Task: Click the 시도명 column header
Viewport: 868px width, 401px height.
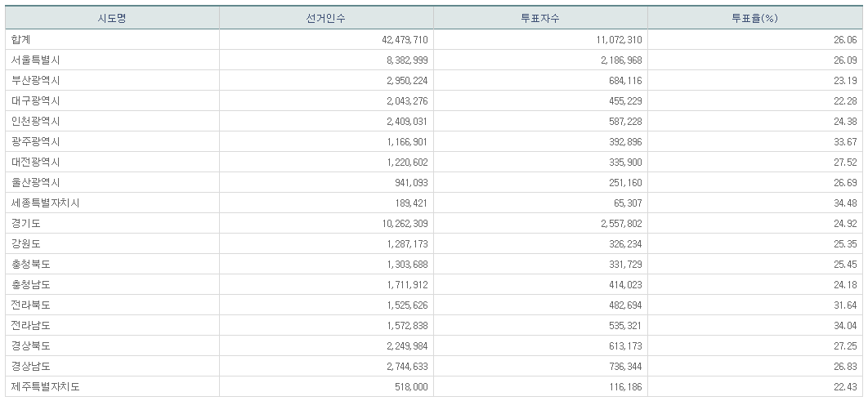Action: pos(112,18)
